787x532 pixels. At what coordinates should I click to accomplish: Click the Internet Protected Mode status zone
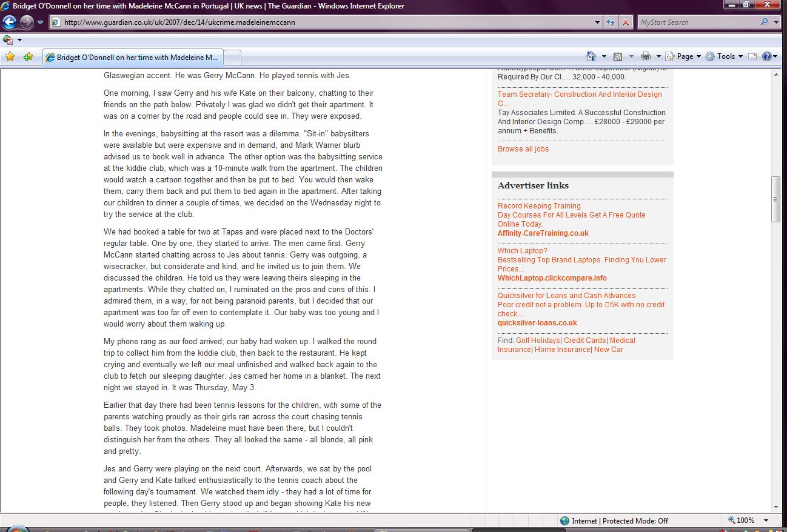[x=614, y=520]
